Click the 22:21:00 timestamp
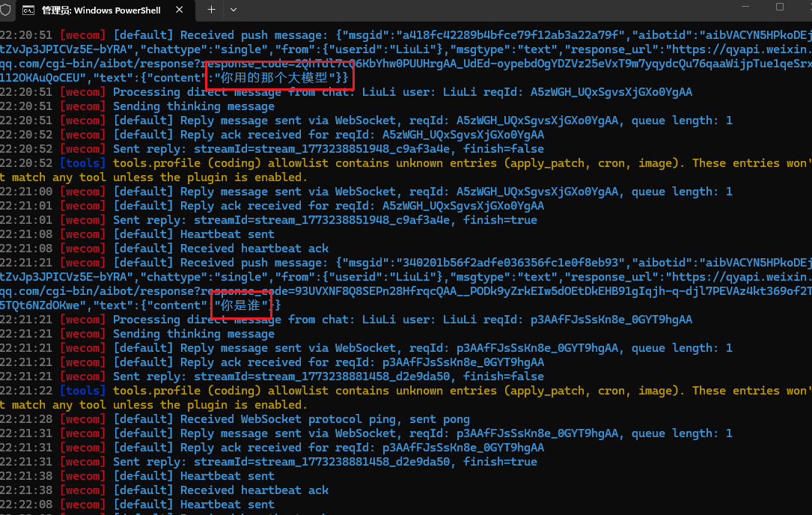812x515 pixels. pos(26,192)
